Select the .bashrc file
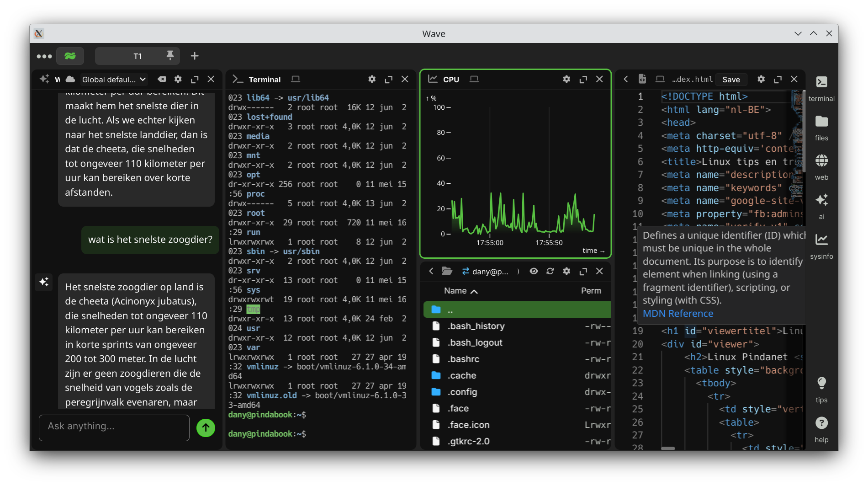868x486 pixels. tap(517, 359)
